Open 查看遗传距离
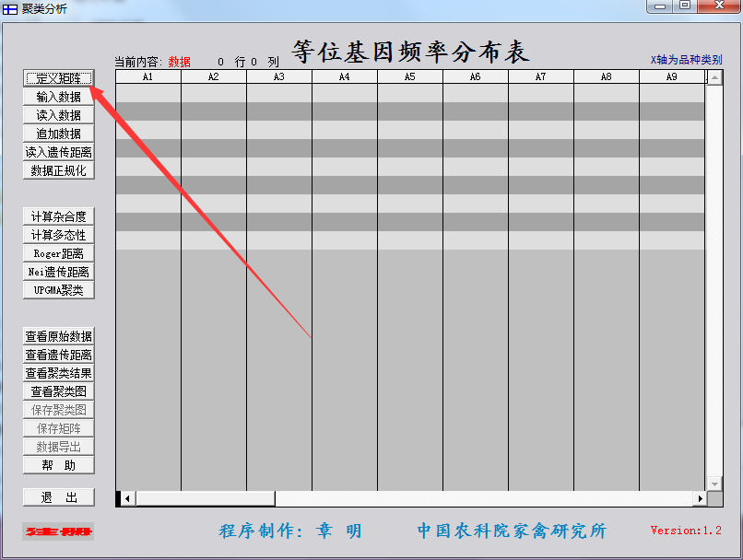The height and width of the screenshot is (560, 743). tap(59, 355)
